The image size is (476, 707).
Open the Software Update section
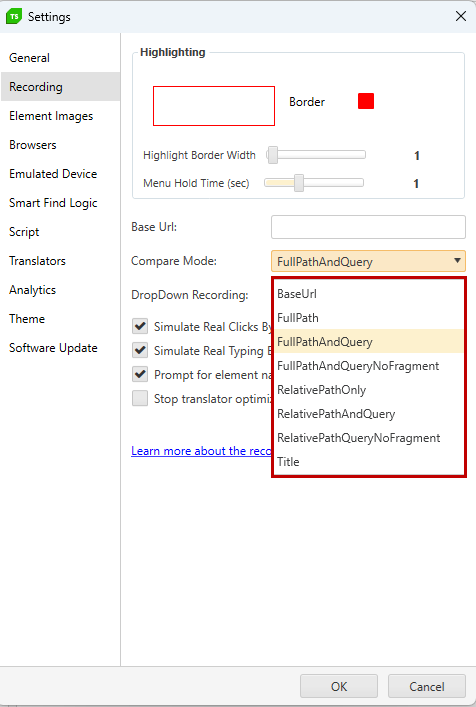coord(53,348)
